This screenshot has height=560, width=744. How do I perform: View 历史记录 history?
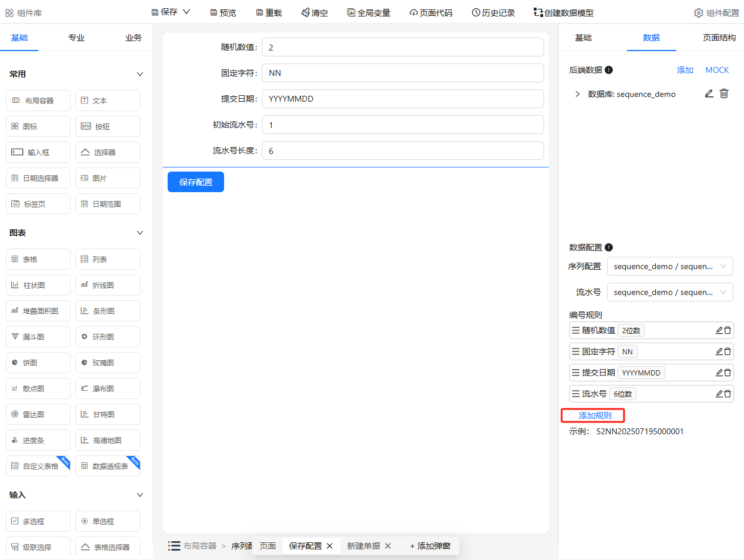coord(493,12)
